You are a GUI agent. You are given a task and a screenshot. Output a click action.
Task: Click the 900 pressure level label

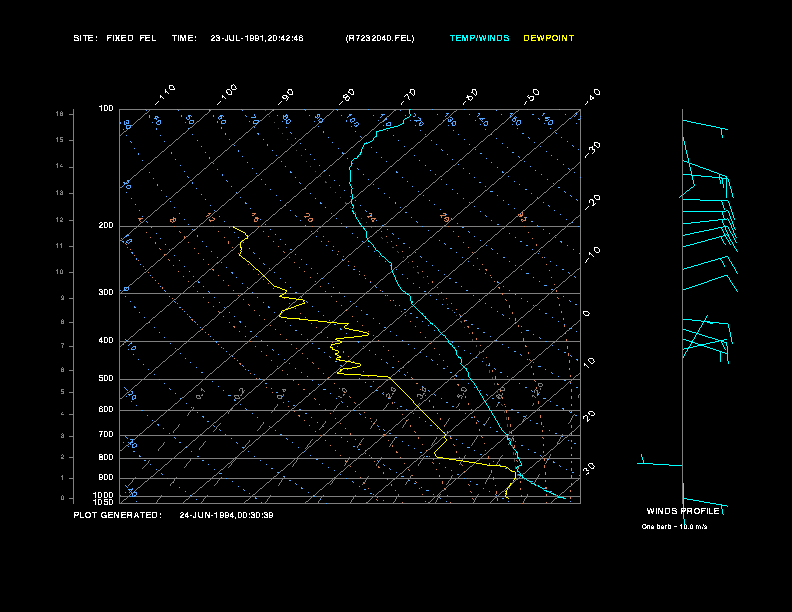point(106,477)
